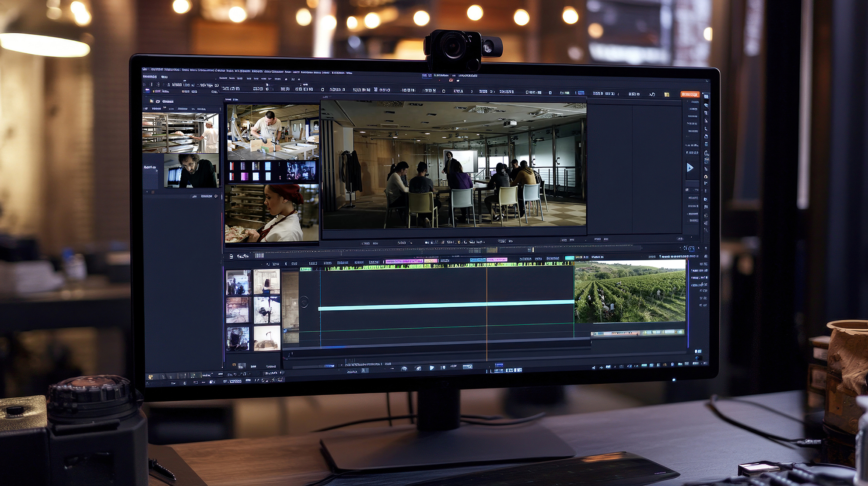The width and height of the screenshot is (868, 486).
Task: Select the vineyard clip thumbnail
Action: 630,292
